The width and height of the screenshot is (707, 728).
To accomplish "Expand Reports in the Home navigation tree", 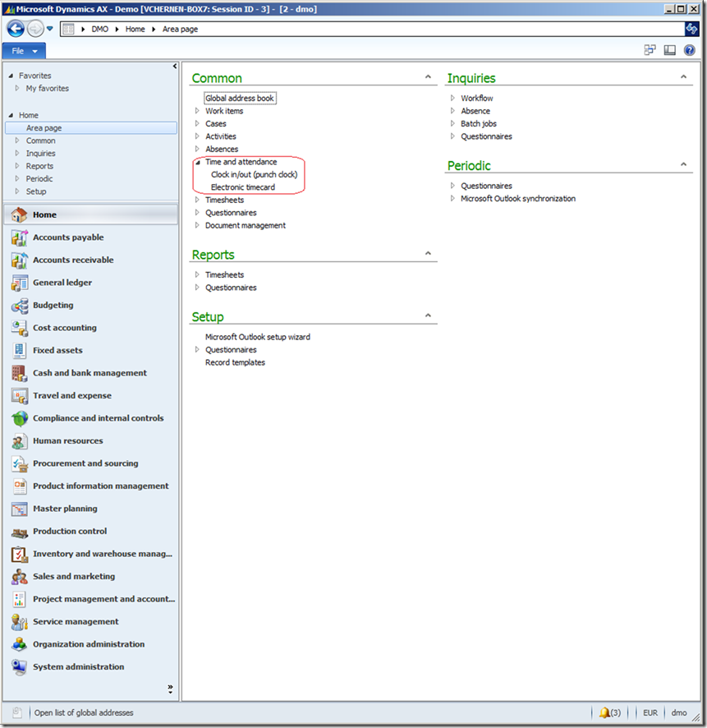I will [16, 166].
